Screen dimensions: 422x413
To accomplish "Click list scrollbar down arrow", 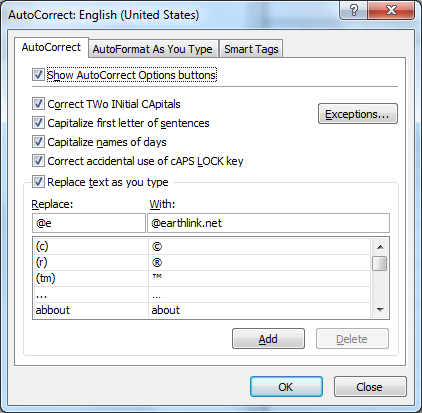I will pyautogui.click(x=380, y=310).
